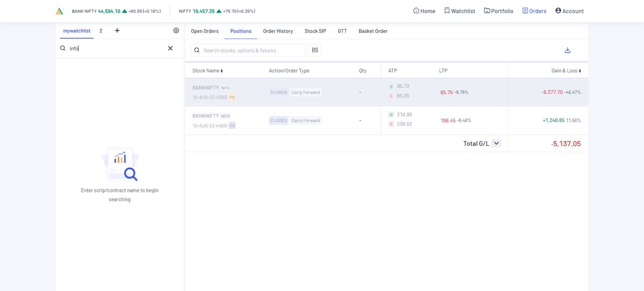This screenshot has width=644, height=291.
Task: Open the Orders menu
Action: (535, 11)
